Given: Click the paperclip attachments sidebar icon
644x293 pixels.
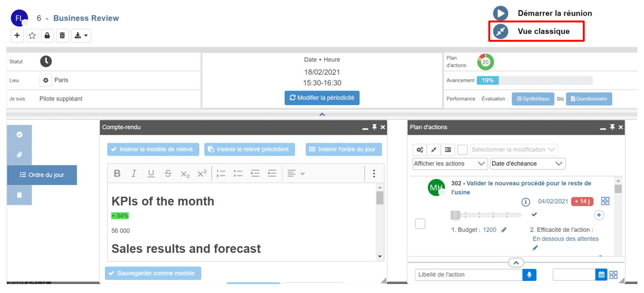Looking at the screenshot, I should [x=19, y=155].
